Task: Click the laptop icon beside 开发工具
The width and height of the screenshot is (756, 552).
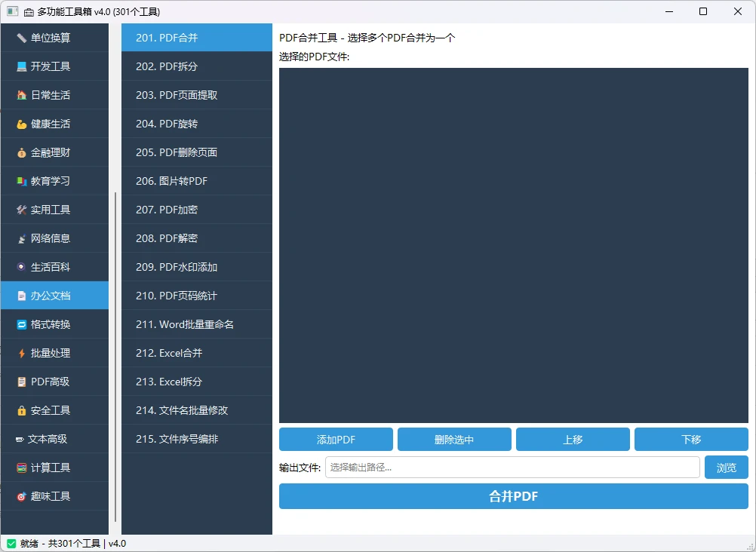Action: [21, 66]
